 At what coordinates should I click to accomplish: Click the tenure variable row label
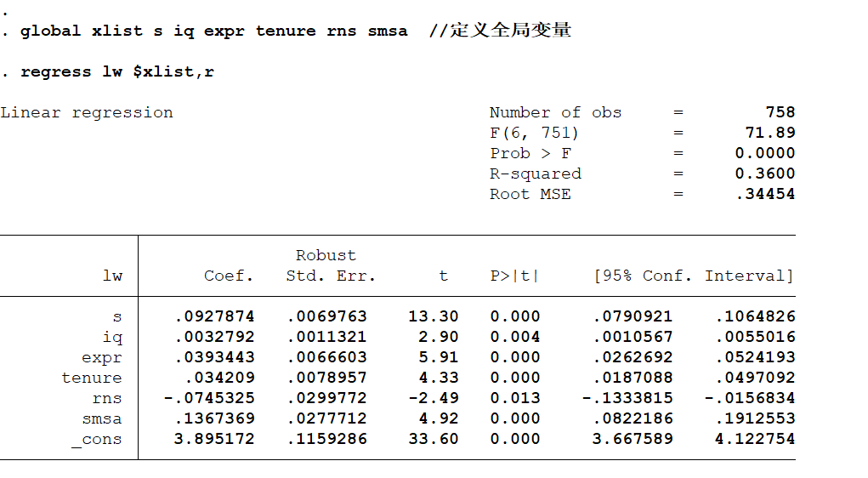point(92,378)
